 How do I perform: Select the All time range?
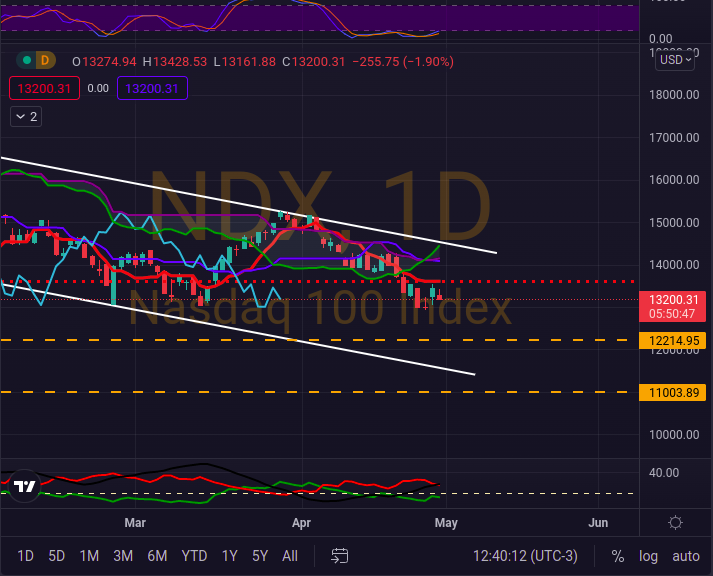pyautogui.click(x=290, y=556)
